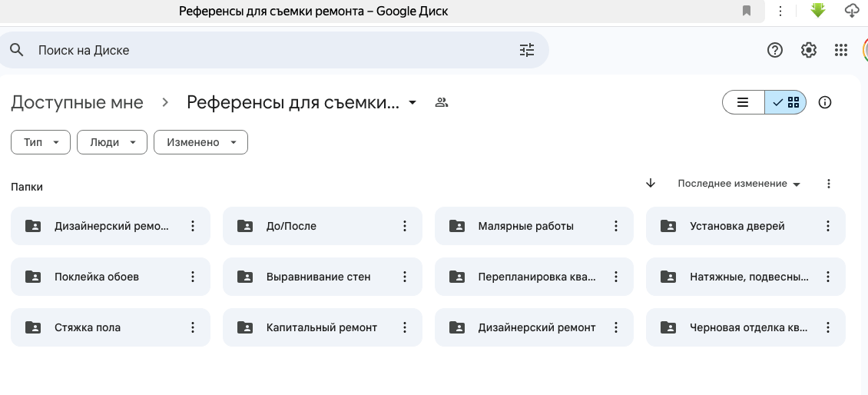Open the Тип filter dropdown
The height and width of the screenshot is (395, 868).
(x=41, y=142)
